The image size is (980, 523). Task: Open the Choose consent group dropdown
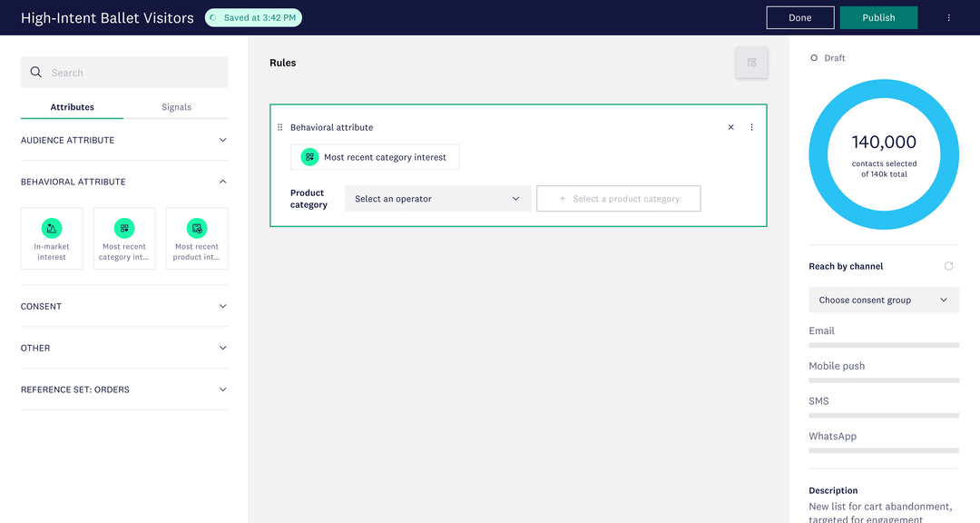click(883, 299)
